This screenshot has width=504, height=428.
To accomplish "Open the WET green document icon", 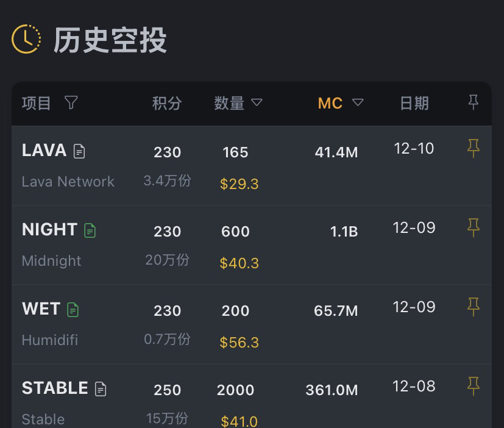I will click(x=73, y=310).
